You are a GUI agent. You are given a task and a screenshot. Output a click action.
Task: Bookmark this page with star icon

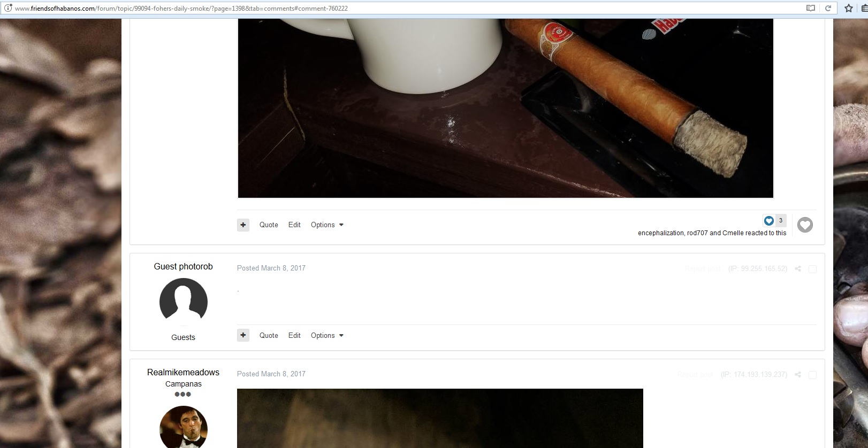(848, 8)
